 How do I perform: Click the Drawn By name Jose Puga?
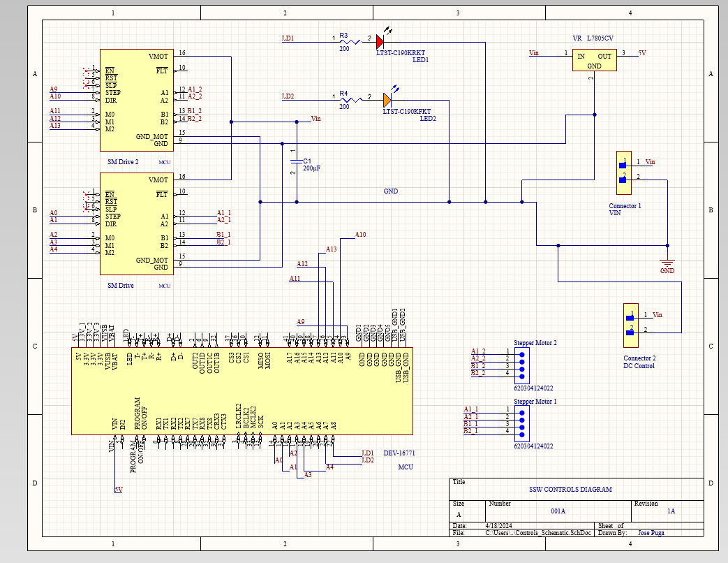pos(651,533)
